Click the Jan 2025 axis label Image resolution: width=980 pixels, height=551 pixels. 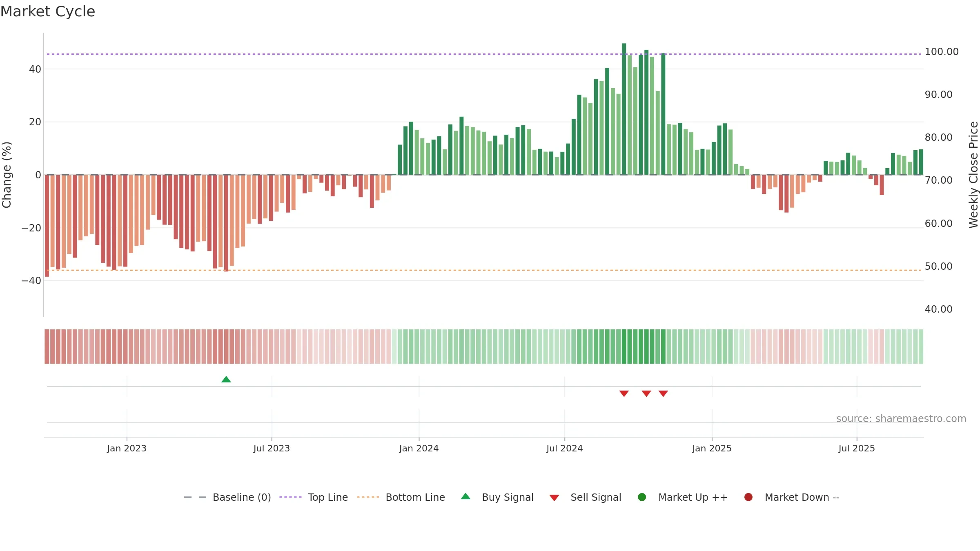click(712, 448)
